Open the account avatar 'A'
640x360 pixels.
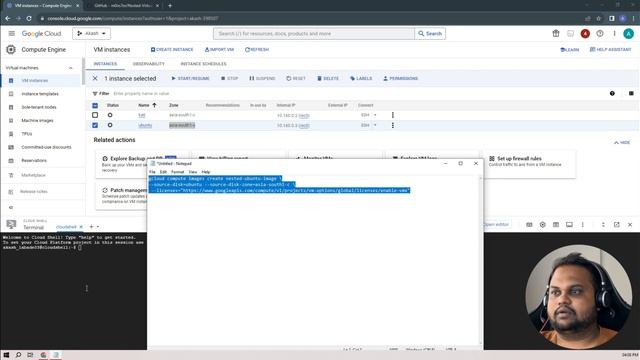click(x=629, y=33)
